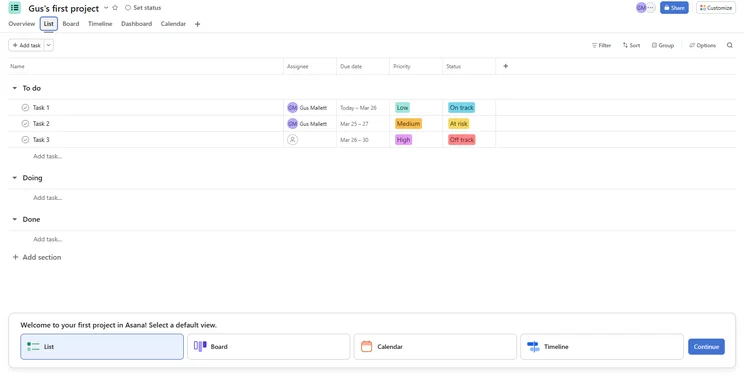Open the Customize panel
Screen dimensions: 744x377
pos(716,8)
